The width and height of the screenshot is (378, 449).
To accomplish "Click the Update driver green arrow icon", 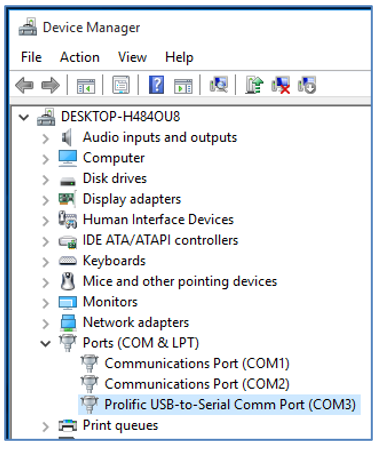I will point(254,85).
